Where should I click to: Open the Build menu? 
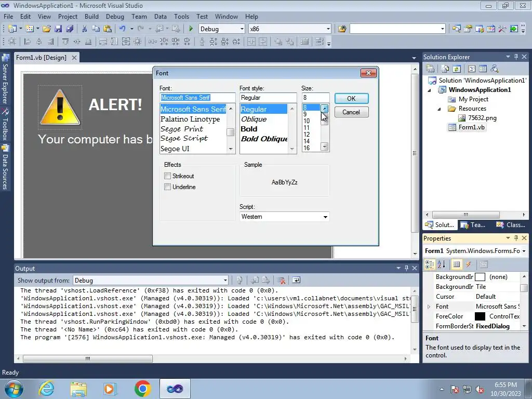(x=91, y=16)
